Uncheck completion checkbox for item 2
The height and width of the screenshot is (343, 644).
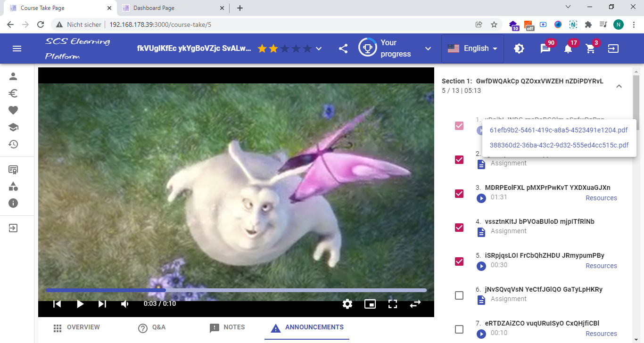point(459,160)
